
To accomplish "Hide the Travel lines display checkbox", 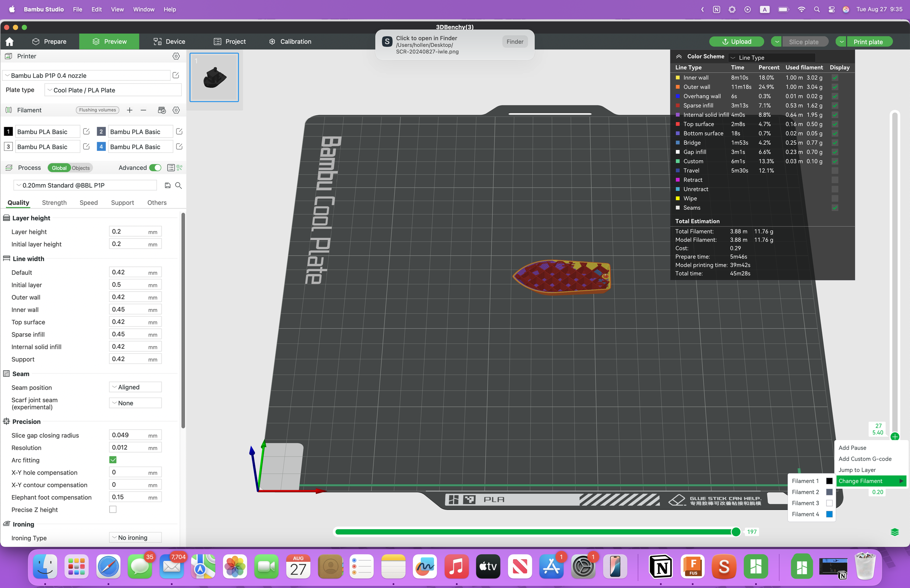I will 835,171.
